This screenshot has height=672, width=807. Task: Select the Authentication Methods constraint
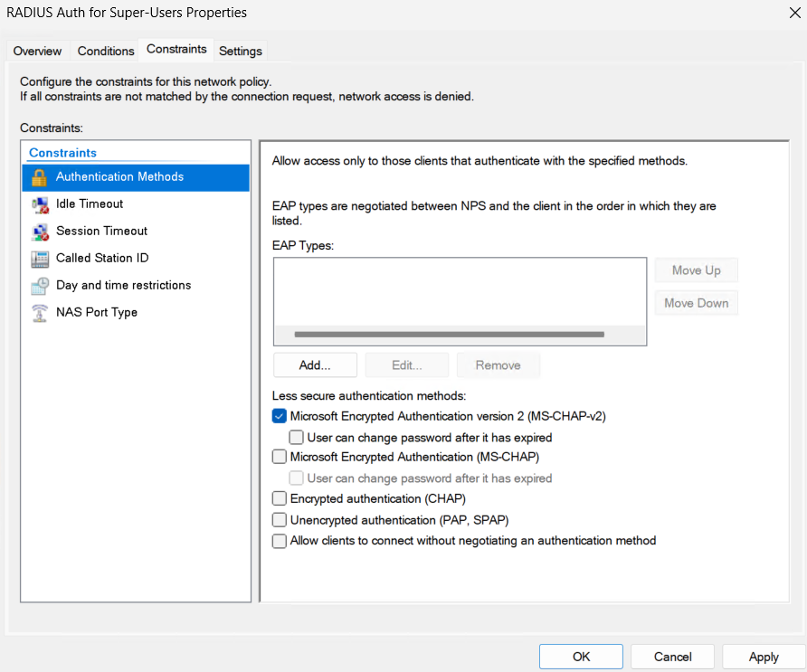pyautogui.click(x=136, y=177)
